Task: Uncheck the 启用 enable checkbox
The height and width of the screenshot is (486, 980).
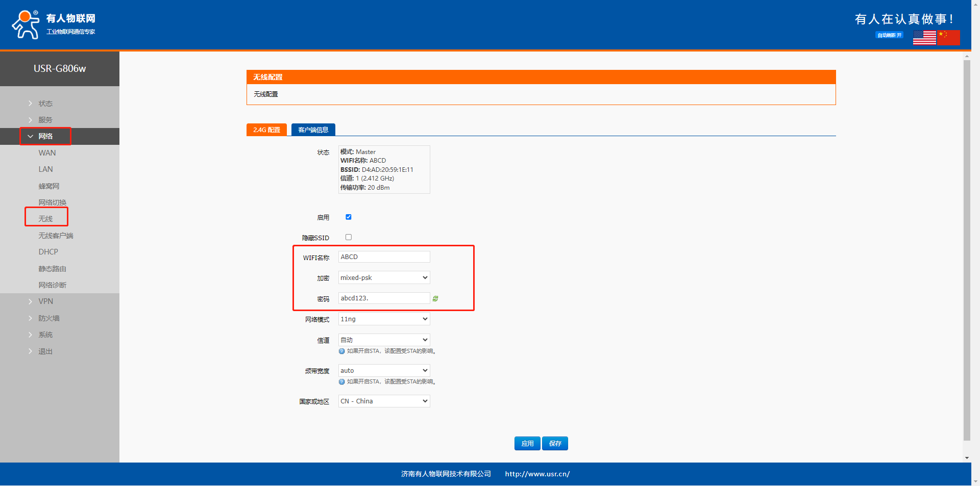Action: [x=349, y=217]
